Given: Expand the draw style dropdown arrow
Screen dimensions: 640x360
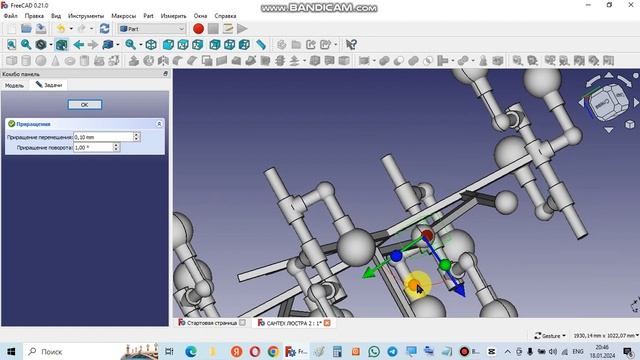Looking at the screenshot, I should pos(51,44).
